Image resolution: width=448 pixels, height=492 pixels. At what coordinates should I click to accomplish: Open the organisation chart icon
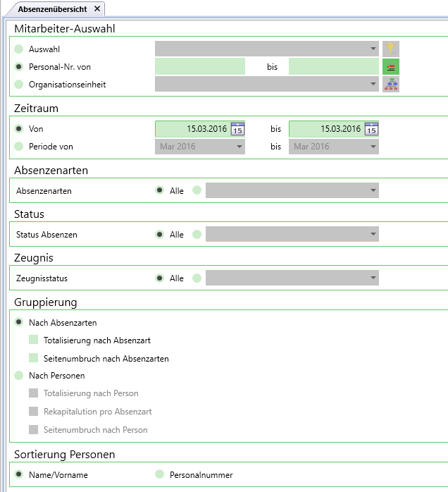point(391,84)
